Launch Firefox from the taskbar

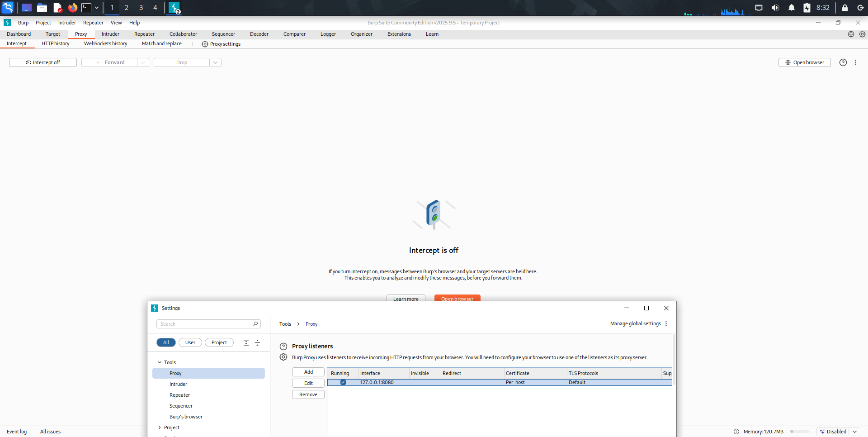(x=72, y=8)
